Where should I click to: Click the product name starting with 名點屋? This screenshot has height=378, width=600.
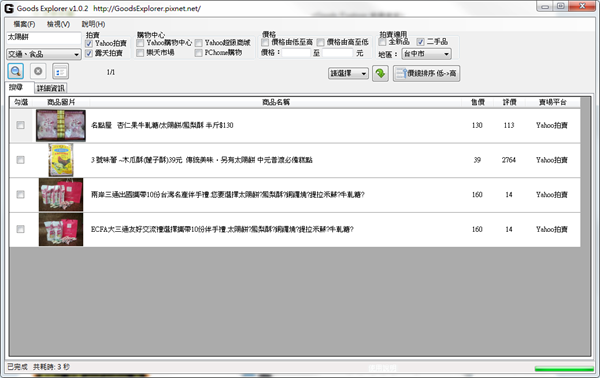[162, 125]
